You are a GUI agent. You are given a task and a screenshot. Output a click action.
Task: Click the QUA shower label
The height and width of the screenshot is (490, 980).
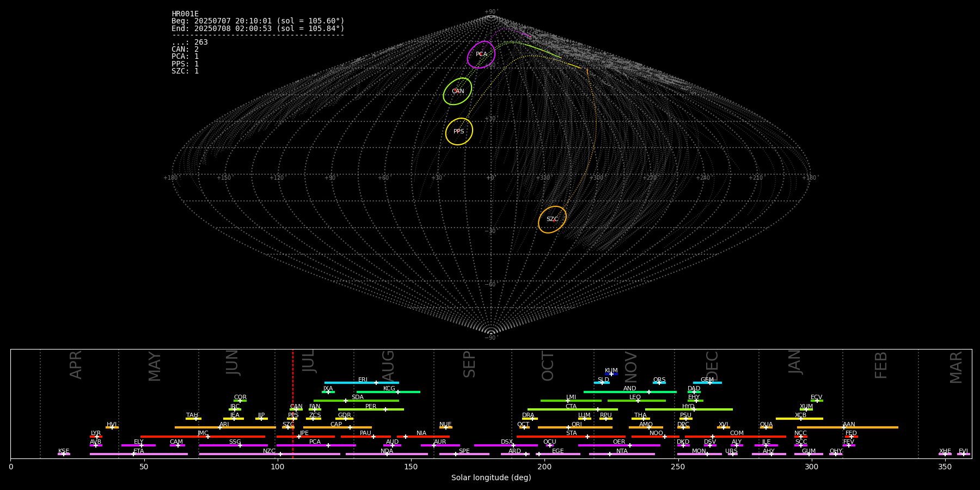click(x=766, y=424)
